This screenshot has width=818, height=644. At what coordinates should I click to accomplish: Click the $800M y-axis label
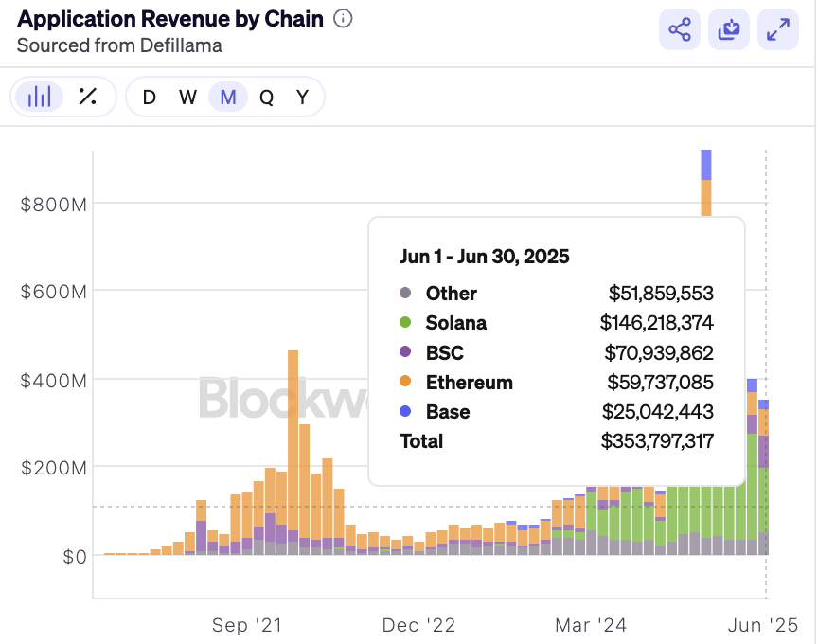click(x=54, y=205)
